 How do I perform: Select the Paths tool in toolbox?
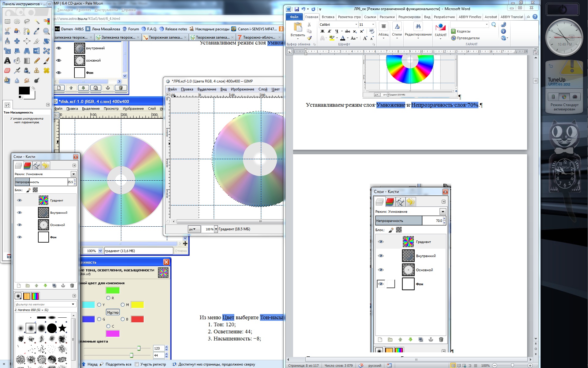point(27,31)
